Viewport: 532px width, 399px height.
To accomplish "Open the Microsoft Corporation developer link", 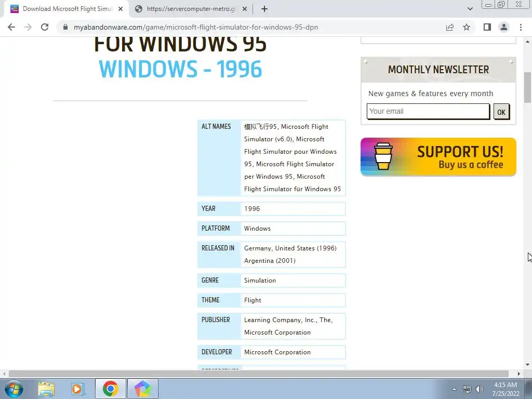I will 277,352.
